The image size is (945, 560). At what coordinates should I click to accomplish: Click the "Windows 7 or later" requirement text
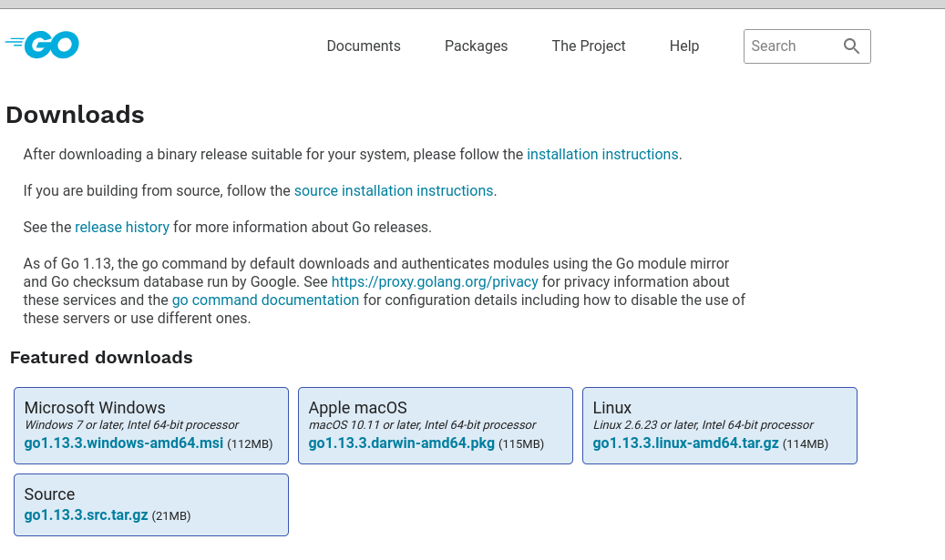[x=131, y=425]
